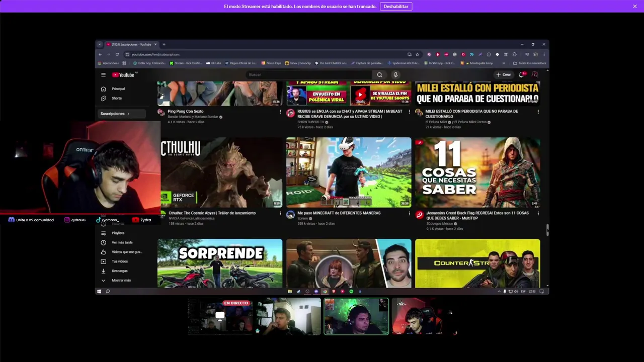Show hidden tray icons chevron
Screen dimensions: 644x362
499,292
